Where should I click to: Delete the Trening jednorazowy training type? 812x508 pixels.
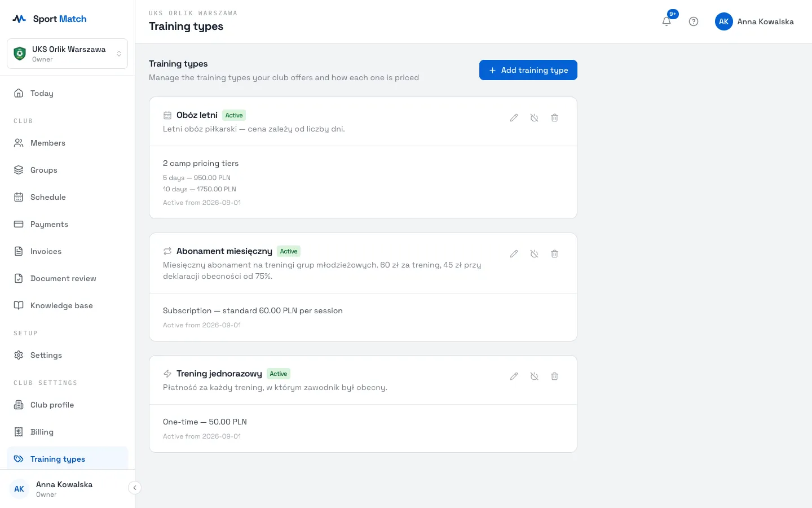click(x=554, y=376)
